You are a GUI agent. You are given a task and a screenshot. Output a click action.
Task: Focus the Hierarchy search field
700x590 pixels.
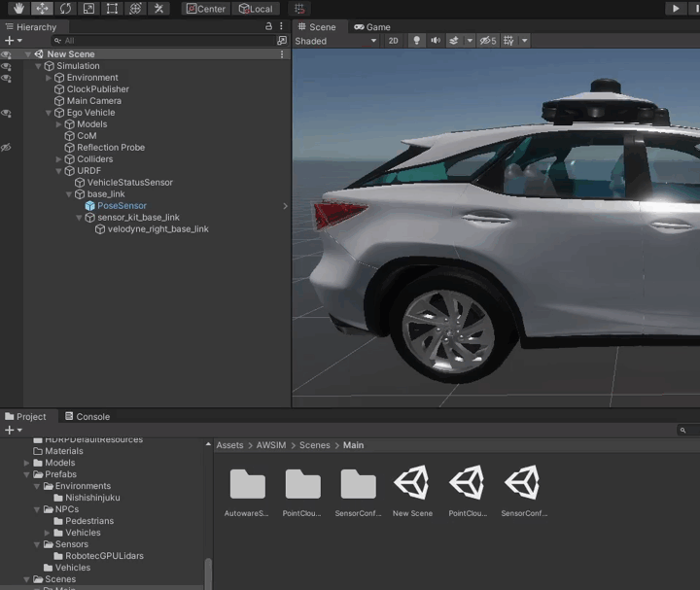(163, 41)
